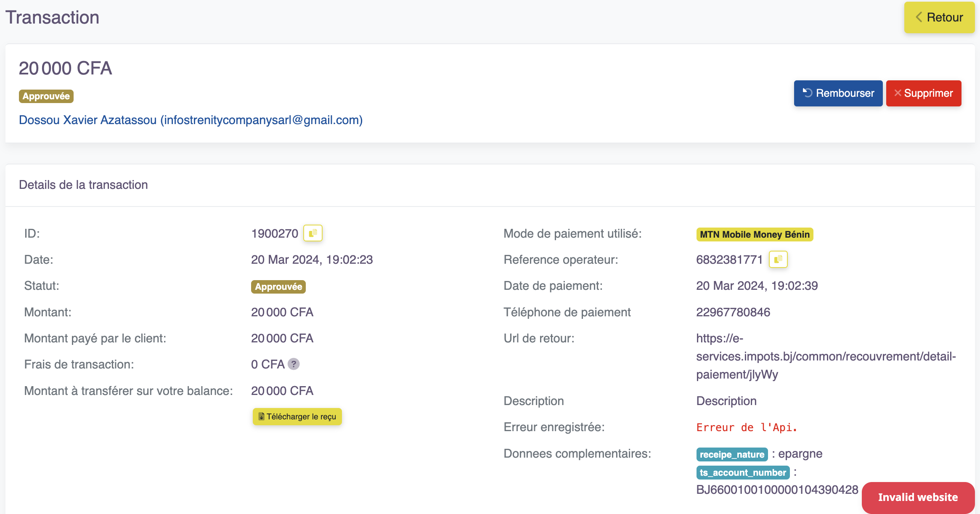Click the ts_account_number tag
Screen dimensions: 980x514
pos(743,472)
